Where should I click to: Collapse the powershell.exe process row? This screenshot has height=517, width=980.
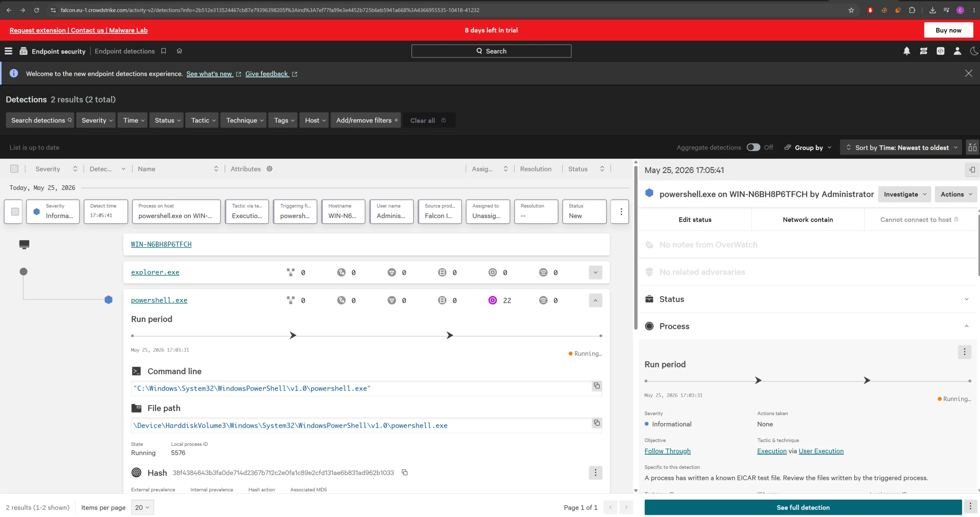pyautogui.click(x=595, y=300)
